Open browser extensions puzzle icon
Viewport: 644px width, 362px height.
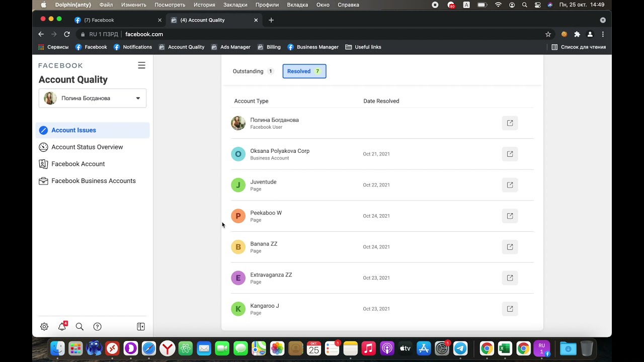[x=577, y=34]
